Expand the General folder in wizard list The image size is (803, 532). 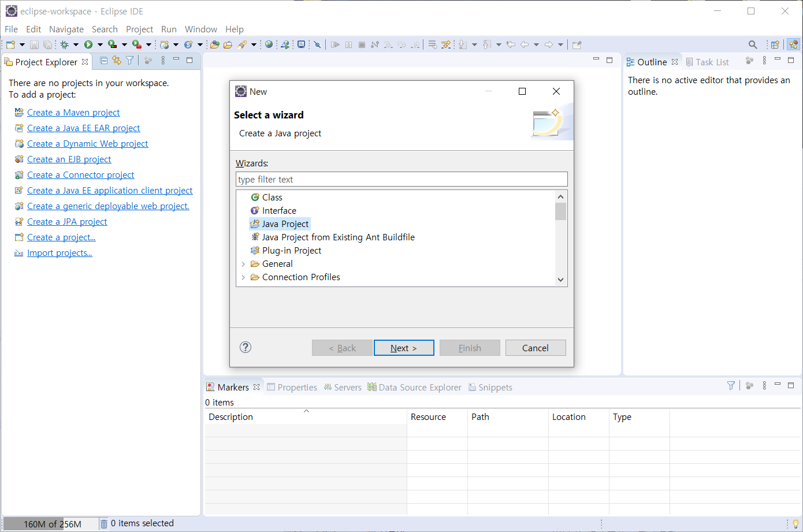(243, 264)
